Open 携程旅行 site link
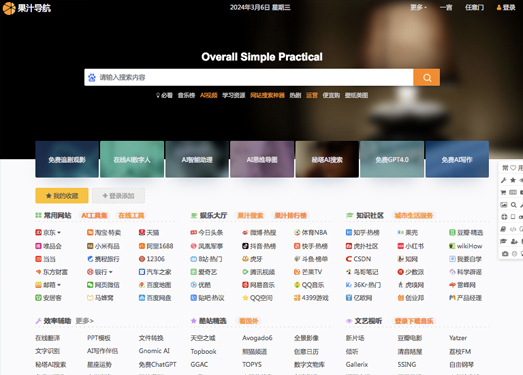Viewport: 523px width, 375px height. point(103,259)
